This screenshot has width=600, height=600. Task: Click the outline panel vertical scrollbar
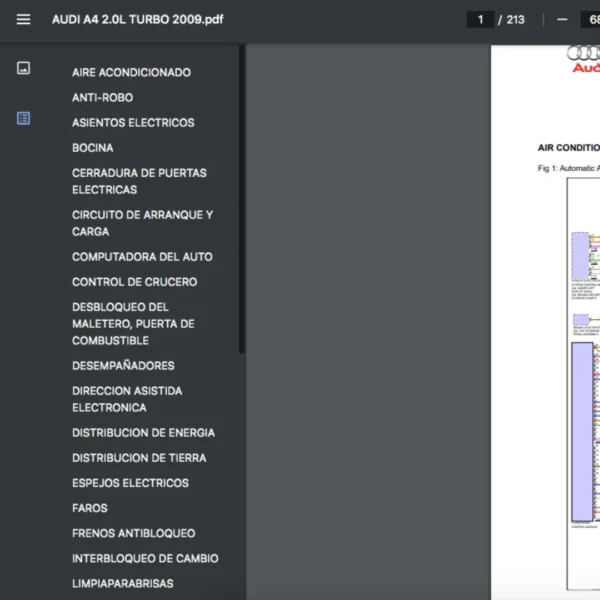241,200
